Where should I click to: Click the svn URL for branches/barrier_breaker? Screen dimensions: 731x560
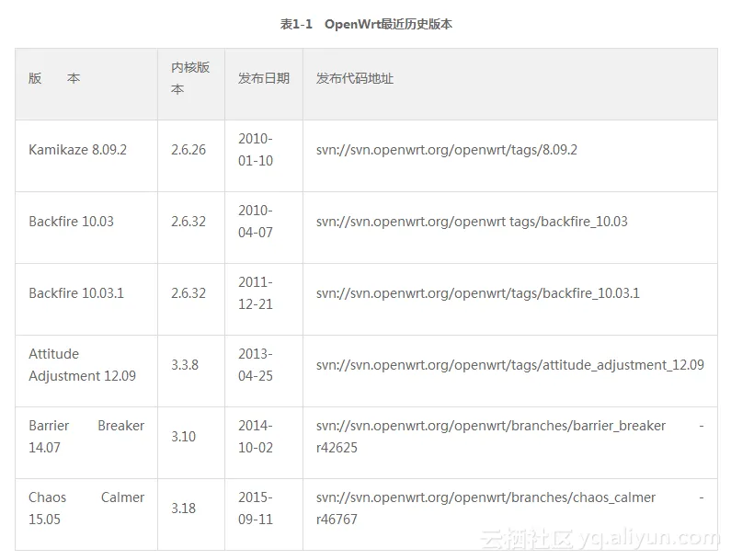coord(510,437)
